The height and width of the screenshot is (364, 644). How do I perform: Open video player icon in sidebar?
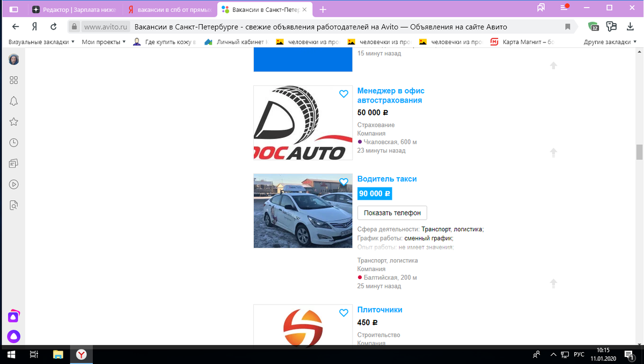(x=14, y=184)
